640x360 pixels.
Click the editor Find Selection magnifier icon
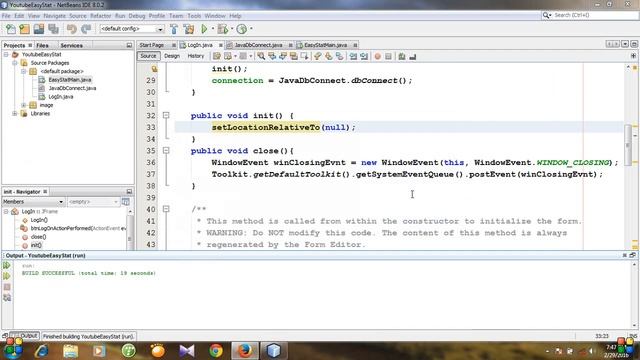coord(261,56)
